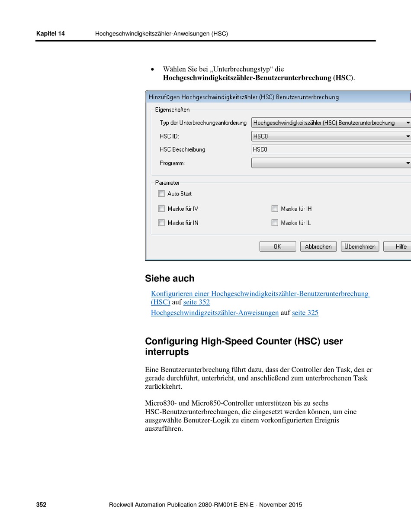The width and height of the screenshot is (411, 532).
Task: Enable the Auto-Start checkbox
Action: pyautogui.click(x=161, y=193)
